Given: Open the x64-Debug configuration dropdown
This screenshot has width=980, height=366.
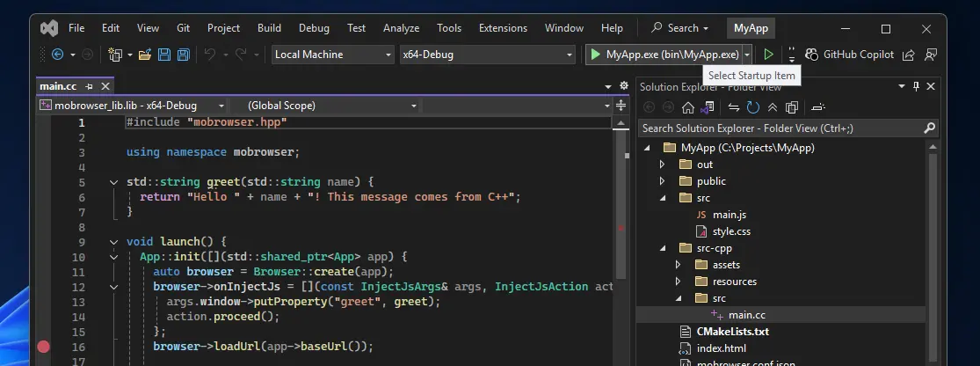Looking at the screenshot, I should pos(488,55).
